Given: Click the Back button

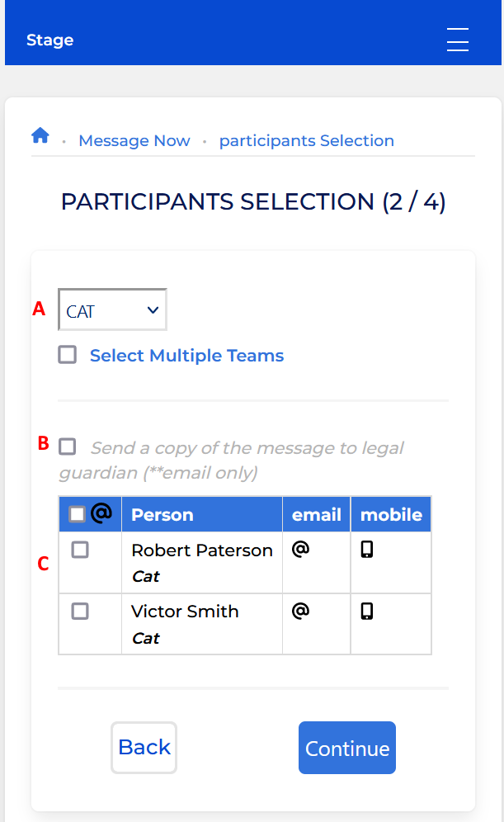Looking at the screenshot, I should (144, 748).
